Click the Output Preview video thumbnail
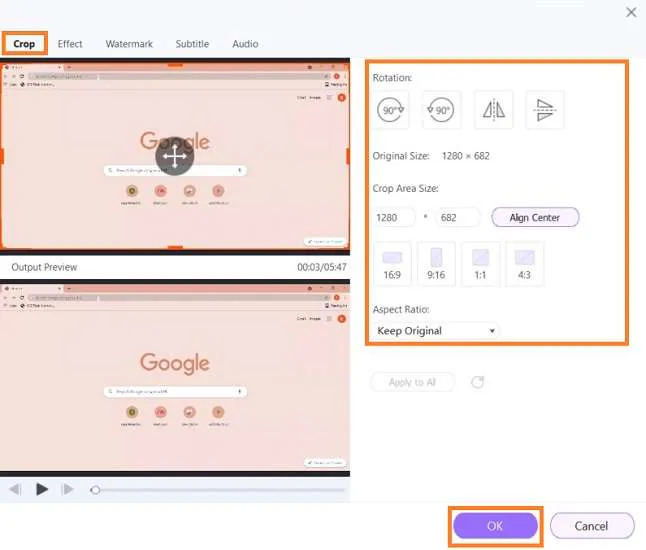This screenshot has height=550, width=646. (x=175, y=377)
